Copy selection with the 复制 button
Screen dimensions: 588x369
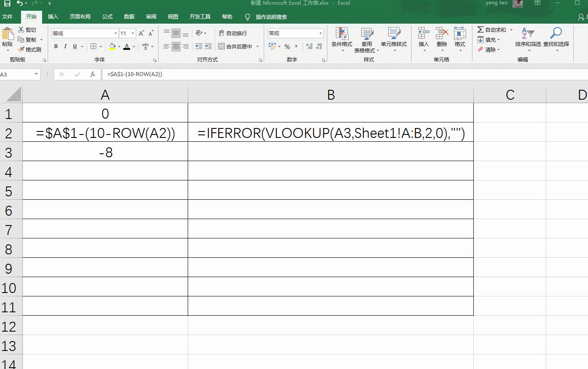point(27,40)
